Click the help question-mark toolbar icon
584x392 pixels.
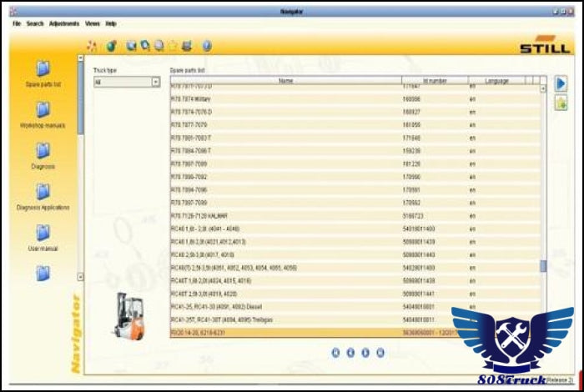[206, 46]
